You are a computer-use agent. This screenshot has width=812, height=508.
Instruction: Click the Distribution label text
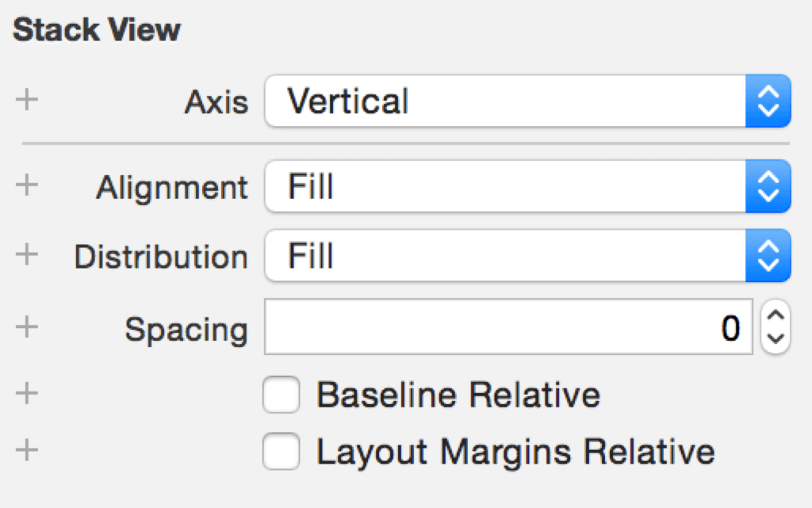point(160,258)
